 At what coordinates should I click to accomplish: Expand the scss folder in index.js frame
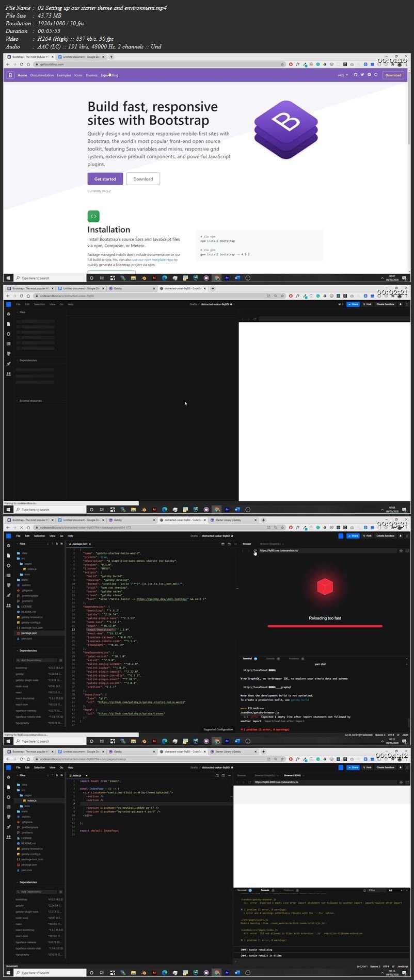(x=26, y=806)
